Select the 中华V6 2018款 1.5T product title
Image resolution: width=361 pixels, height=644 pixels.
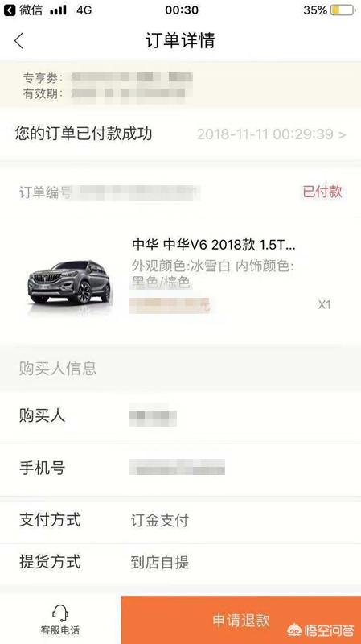[213, 245]
